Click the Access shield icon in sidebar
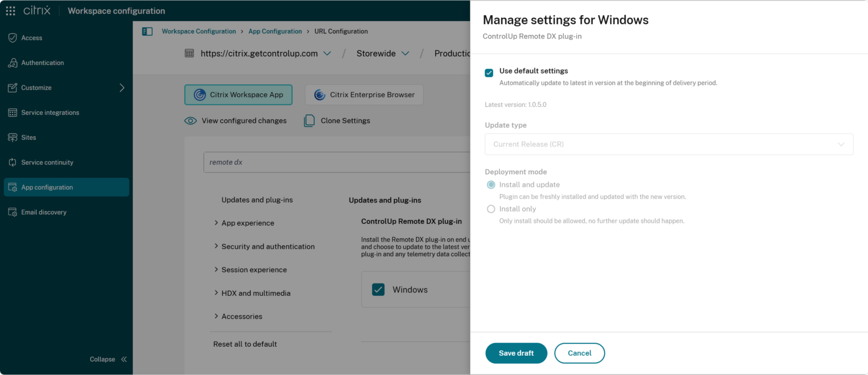 point(12,38)
